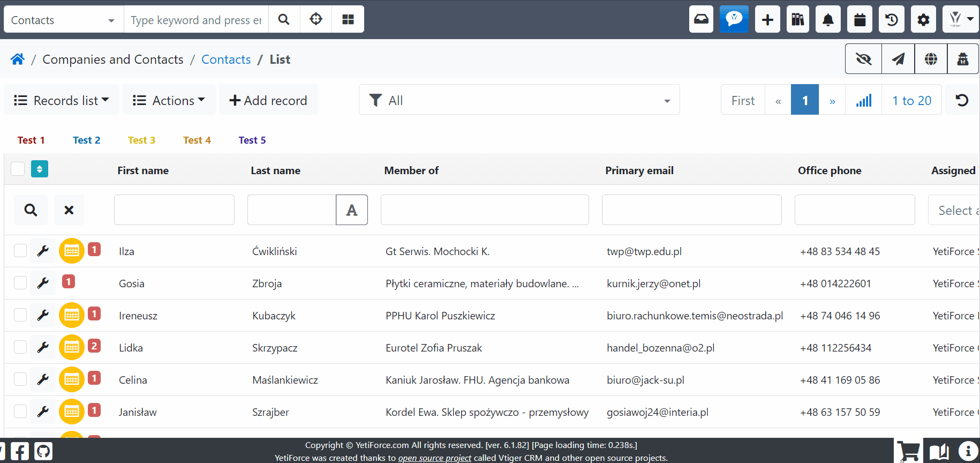The image size is (980, 463).
Task: Click the keyword search input
Action: click(196, 19)
